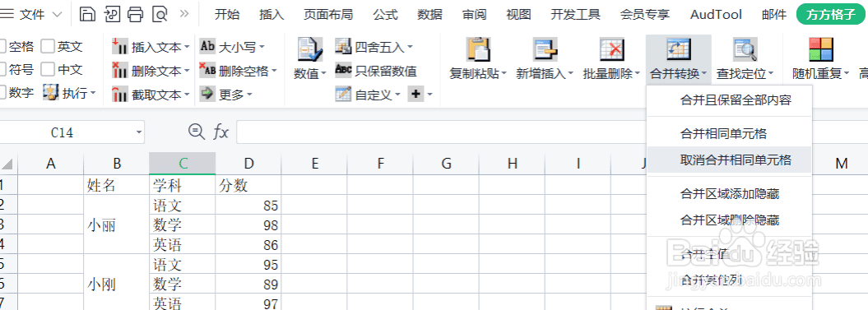The image size is (868, 310).
Task: Click the 执行 run icon
Action: (52, 92)
